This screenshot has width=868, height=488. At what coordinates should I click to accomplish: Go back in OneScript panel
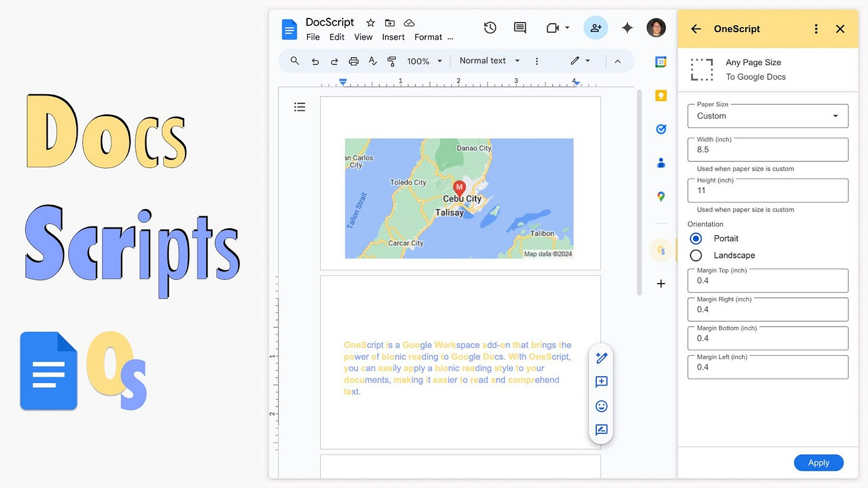696,29
